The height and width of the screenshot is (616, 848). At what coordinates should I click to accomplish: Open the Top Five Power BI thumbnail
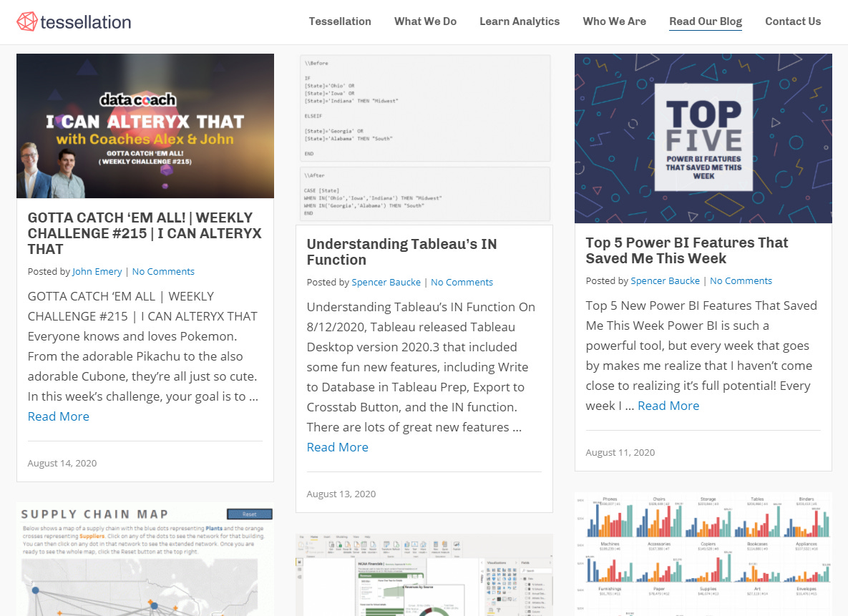point(703,138)
